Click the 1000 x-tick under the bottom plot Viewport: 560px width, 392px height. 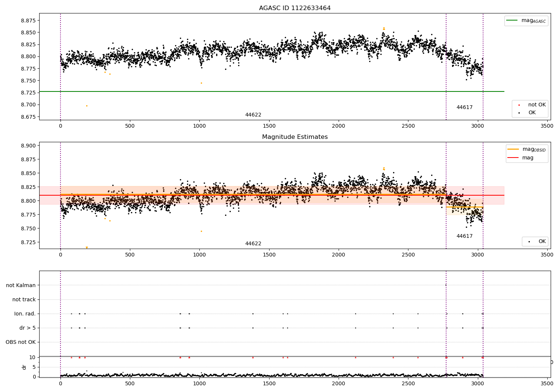200,383
